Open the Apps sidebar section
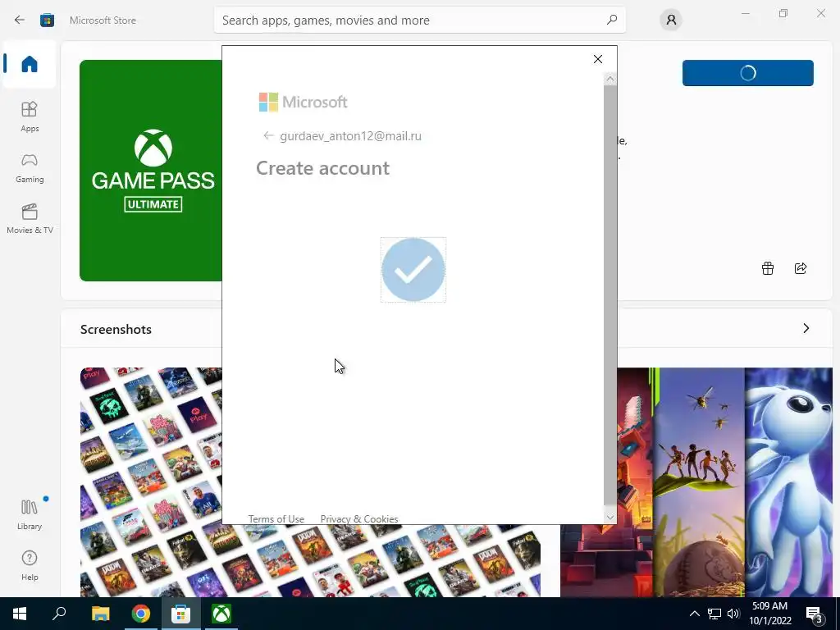840x630 pixels. [30, 116]
